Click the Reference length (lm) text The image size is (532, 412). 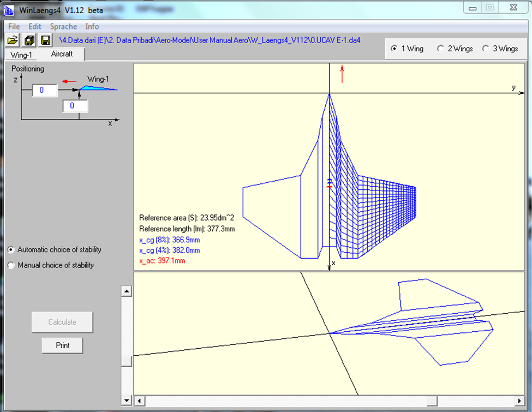(x=187, y=229)
